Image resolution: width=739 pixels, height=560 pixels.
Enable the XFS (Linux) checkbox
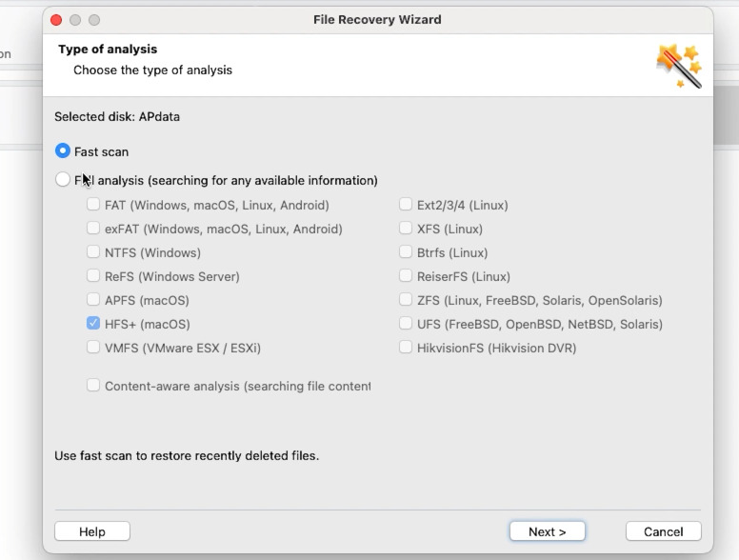406,229
